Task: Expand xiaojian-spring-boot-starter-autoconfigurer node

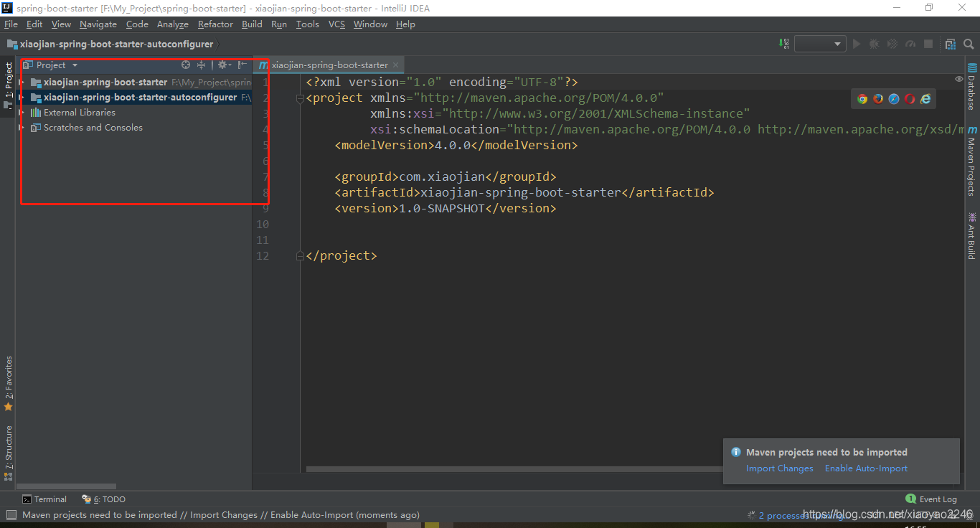Action: (22, 98)
